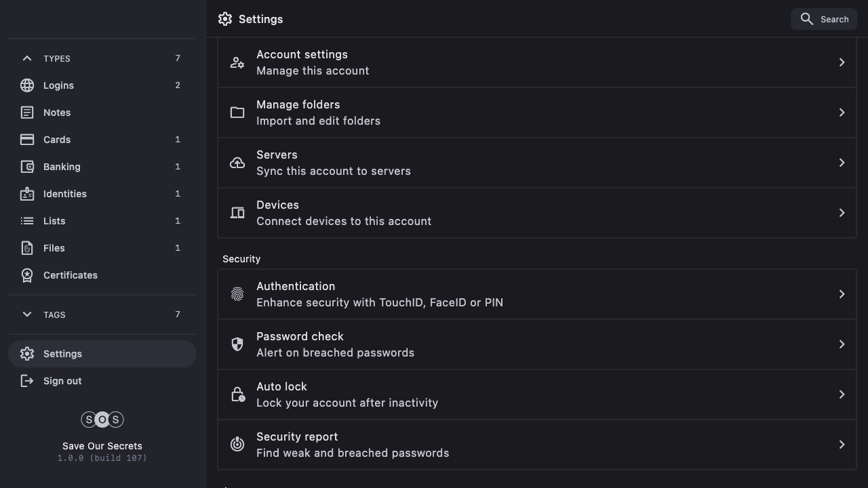
Task: Click the Identities badge icon
Action: tap(27, 194)
